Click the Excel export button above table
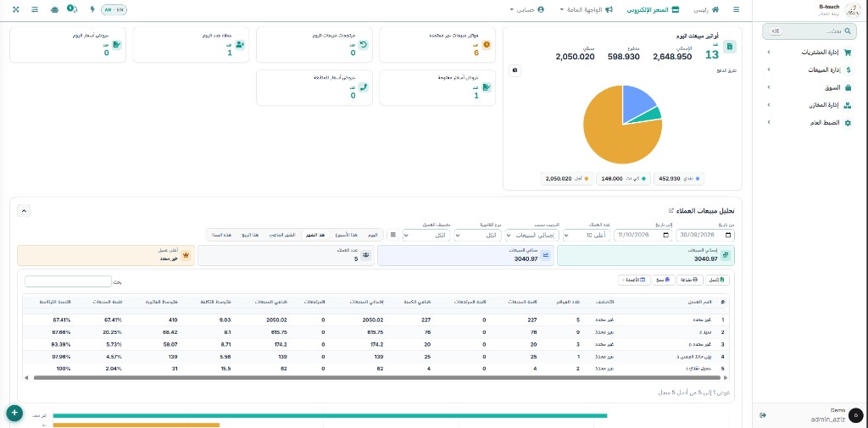868x428 pixels. (717, 281)
